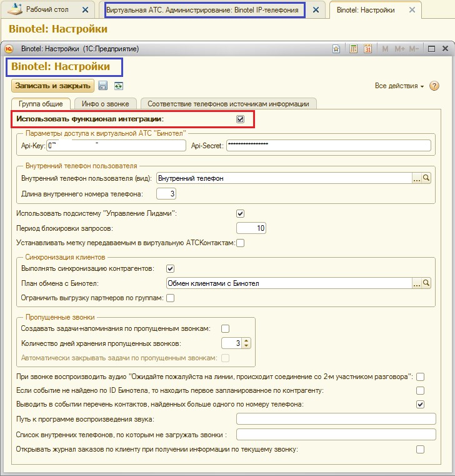This screenshot has height=476, width=455.
Task: Maximize the Binotel: Настройки window
Action: coord(431,49)
